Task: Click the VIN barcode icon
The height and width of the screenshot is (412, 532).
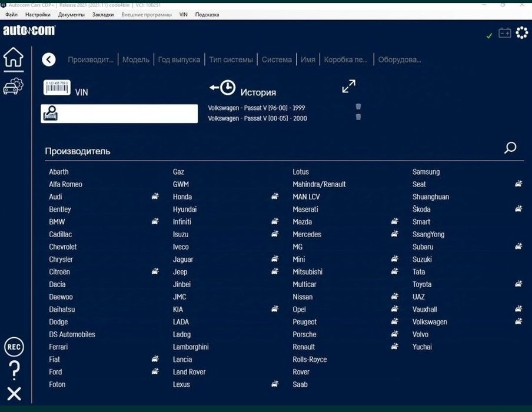Action: [57, 88]
